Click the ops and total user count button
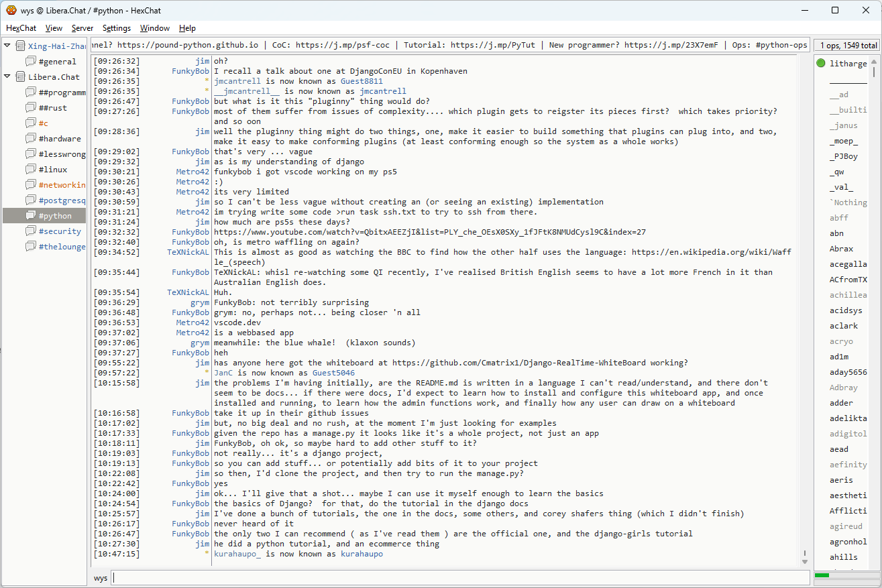Viewport: 882px width, 588px height. 847,46
